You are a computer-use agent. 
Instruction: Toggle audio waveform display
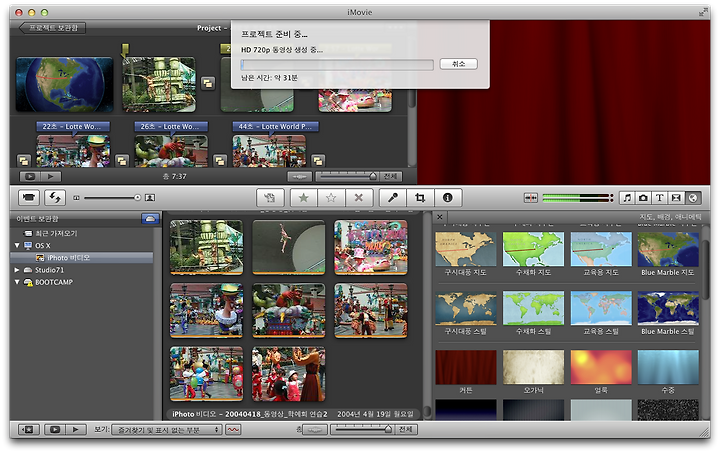pos(233,430)
